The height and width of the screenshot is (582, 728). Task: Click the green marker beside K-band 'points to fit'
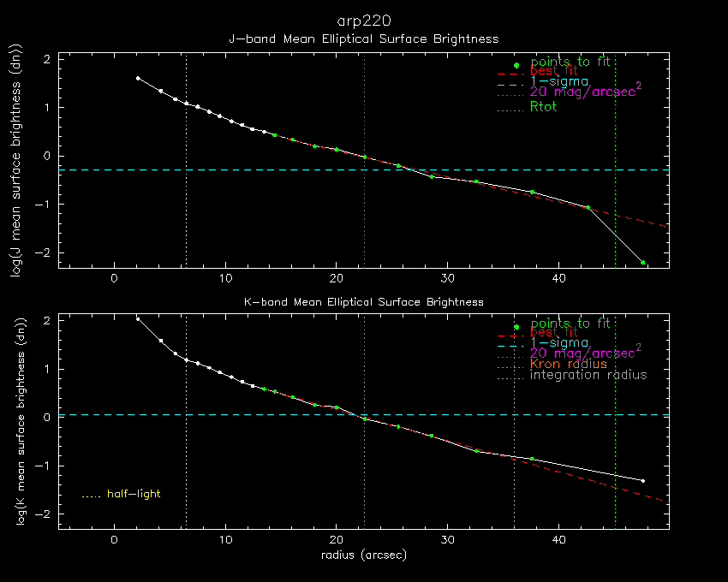516,328
